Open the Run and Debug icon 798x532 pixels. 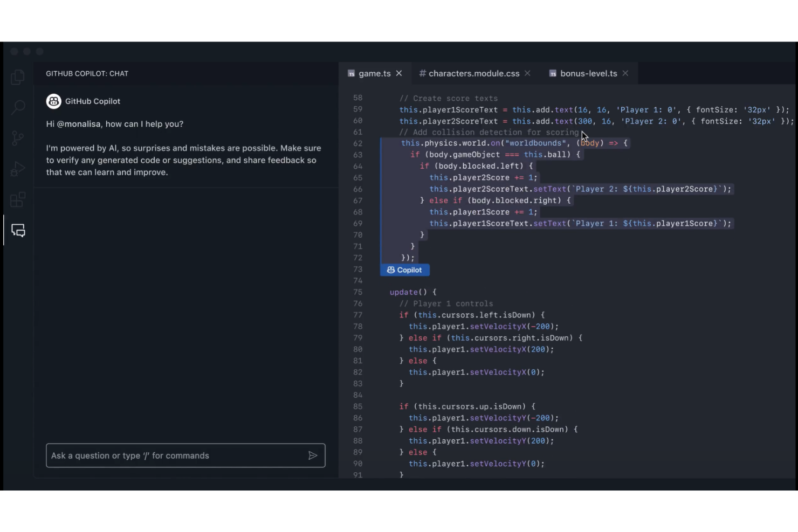coord(17,169)
